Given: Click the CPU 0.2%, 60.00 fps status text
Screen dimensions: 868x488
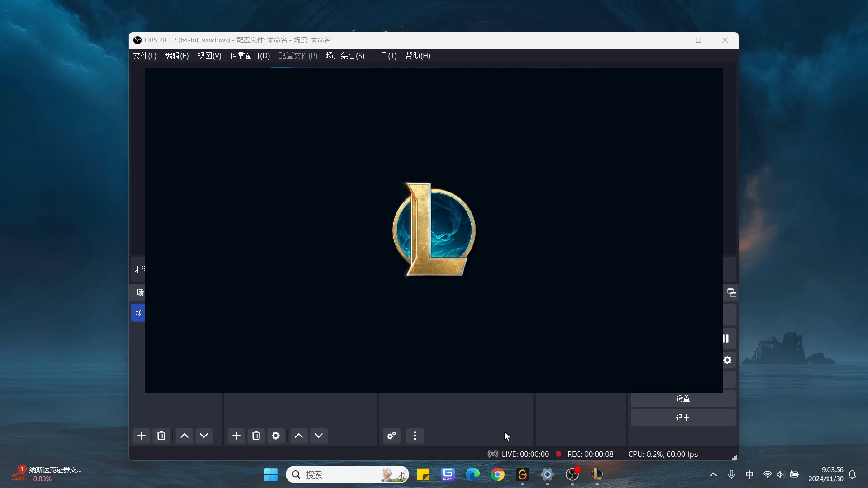Looking at the screenshot, I should tap(663, 454).
